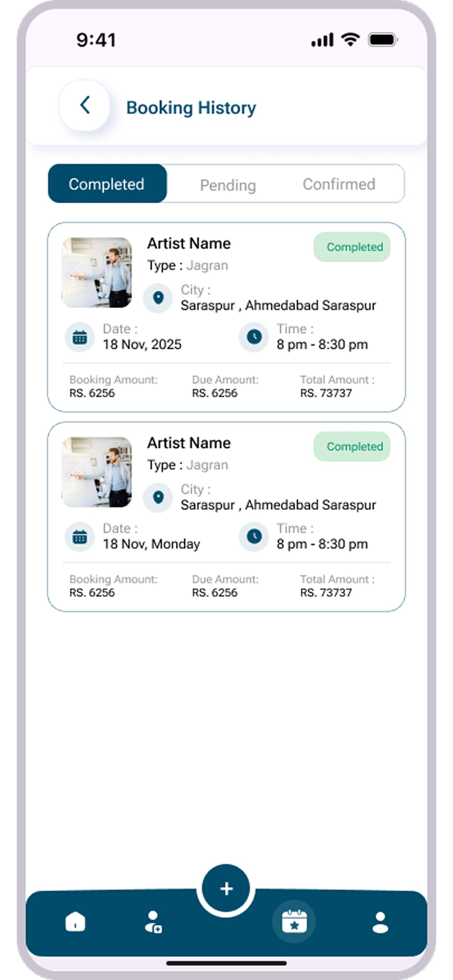Open the artist add icon in bottom bar
The height and width of the screenshot is (980, 453).
pos(153,922)
